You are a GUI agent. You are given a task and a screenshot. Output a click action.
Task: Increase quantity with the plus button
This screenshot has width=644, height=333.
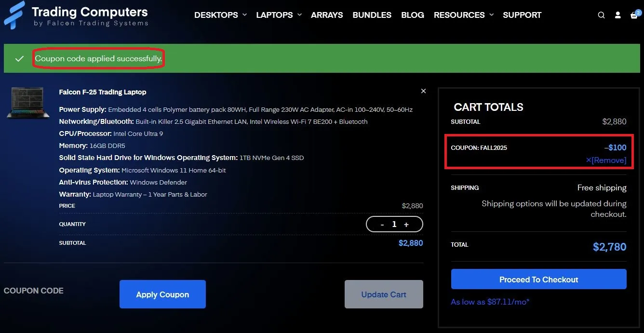point(406,224)
